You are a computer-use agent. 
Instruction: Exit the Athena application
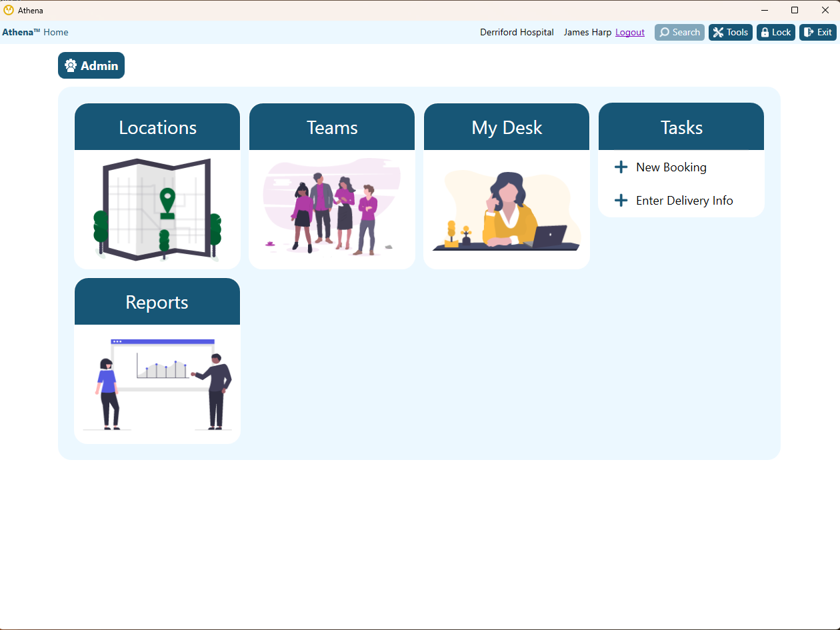point(818,32)
